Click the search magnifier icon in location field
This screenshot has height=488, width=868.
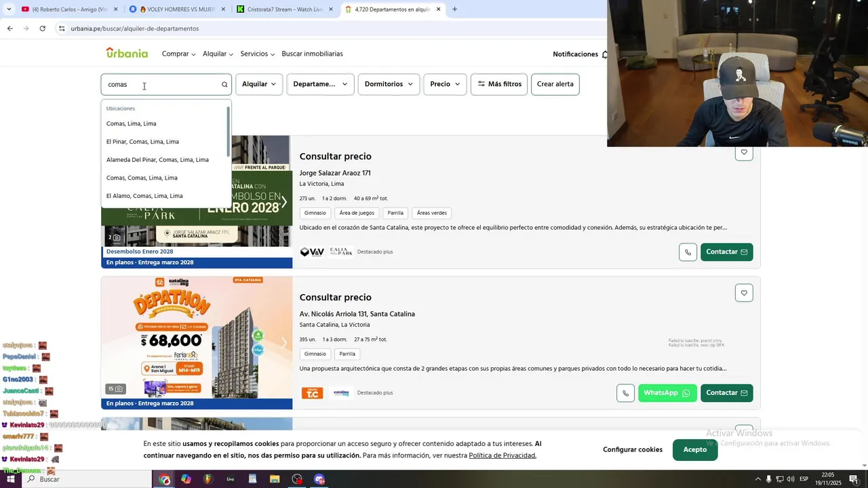tap(224, 85)
